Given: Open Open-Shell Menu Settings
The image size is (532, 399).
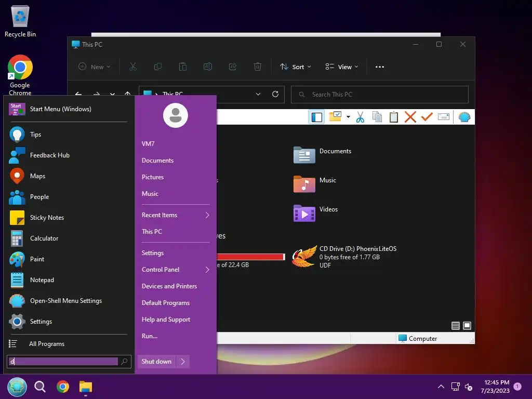Looking at the screenshot, I should [x=68, y=301].
